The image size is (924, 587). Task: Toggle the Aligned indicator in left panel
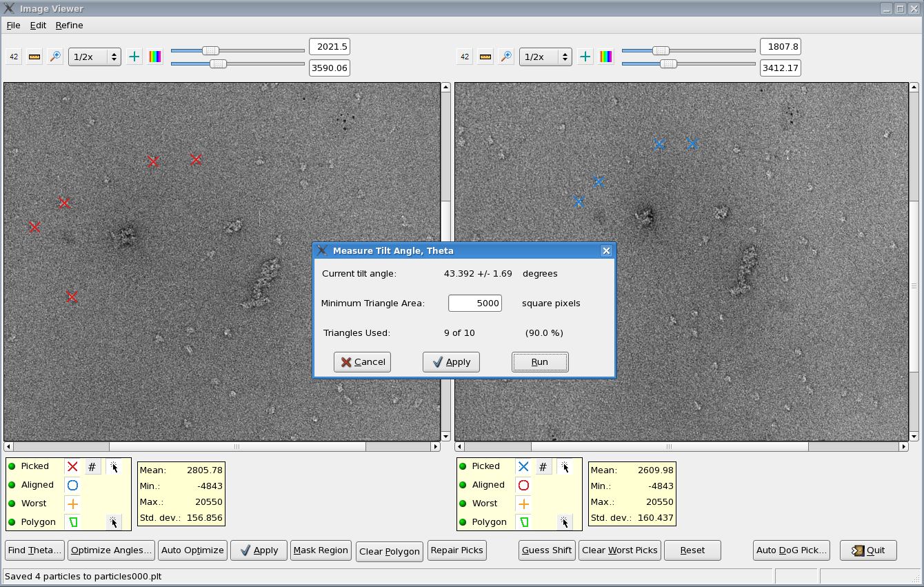[x=12, y=485]
